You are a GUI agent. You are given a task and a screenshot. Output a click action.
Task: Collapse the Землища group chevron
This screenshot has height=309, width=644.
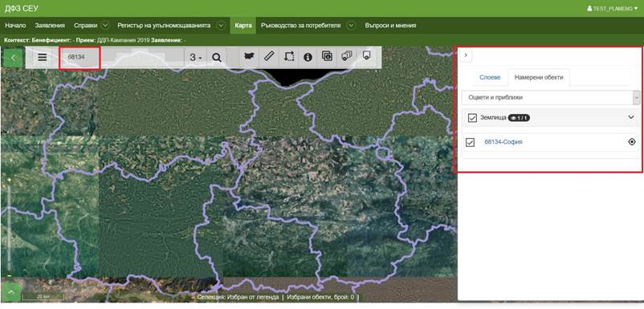[x=631, y=118]
